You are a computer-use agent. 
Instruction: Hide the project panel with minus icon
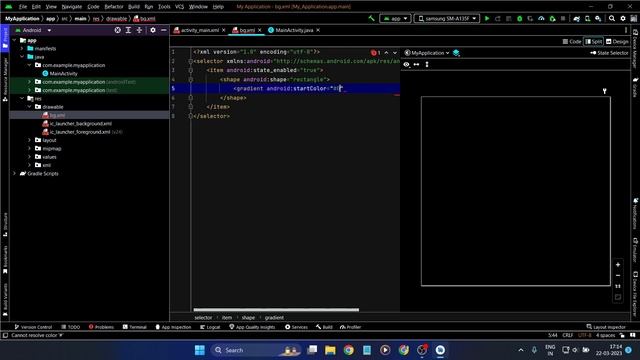pos(164,30)
